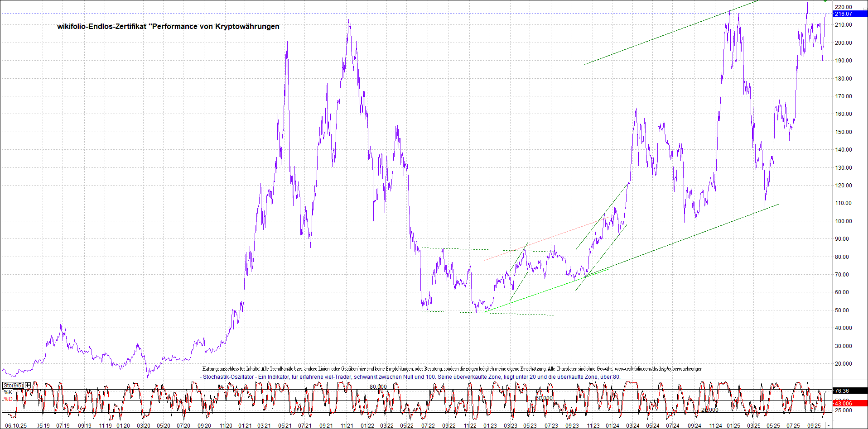Select the %K line legend label
Screen dimensions: 868x429
click(x=8, y=392)
